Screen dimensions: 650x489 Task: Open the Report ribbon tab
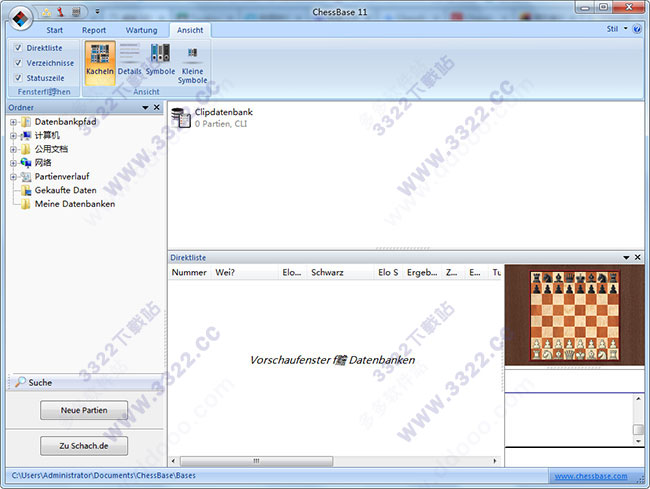[x=94, y=30]
